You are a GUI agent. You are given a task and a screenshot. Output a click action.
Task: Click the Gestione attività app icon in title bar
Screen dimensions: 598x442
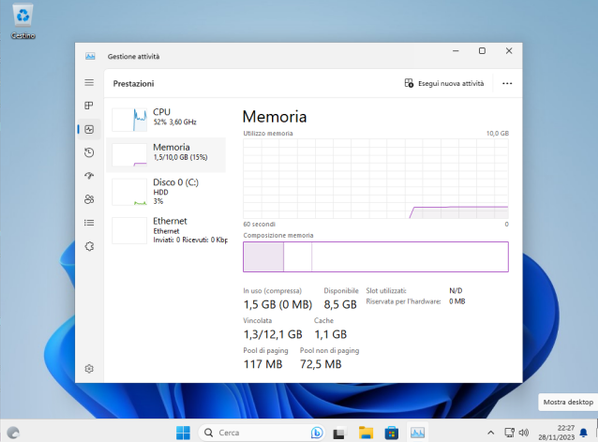click(90, 56)
